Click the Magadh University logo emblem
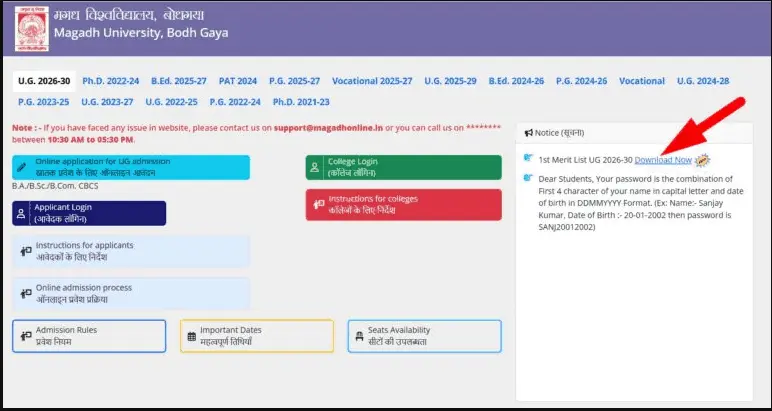 32,29
